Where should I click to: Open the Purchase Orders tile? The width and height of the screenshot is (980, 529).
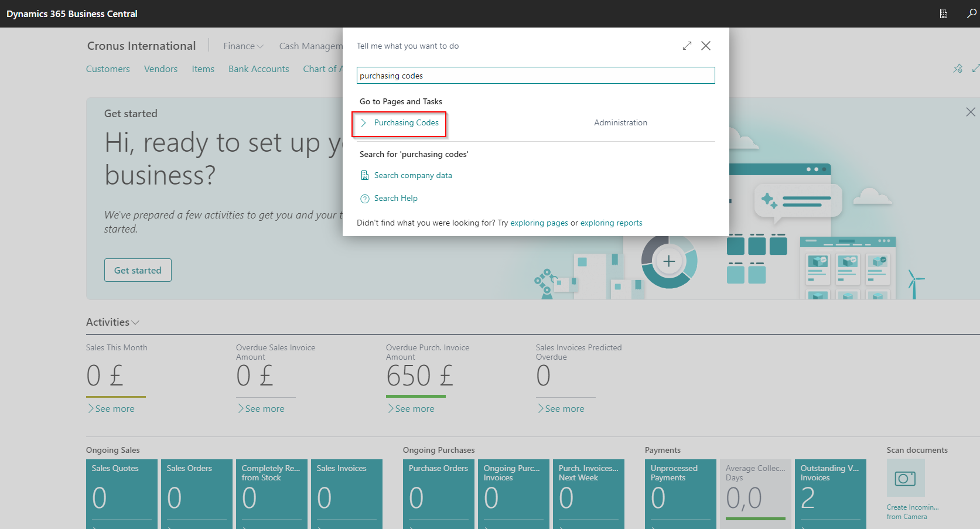439,494
